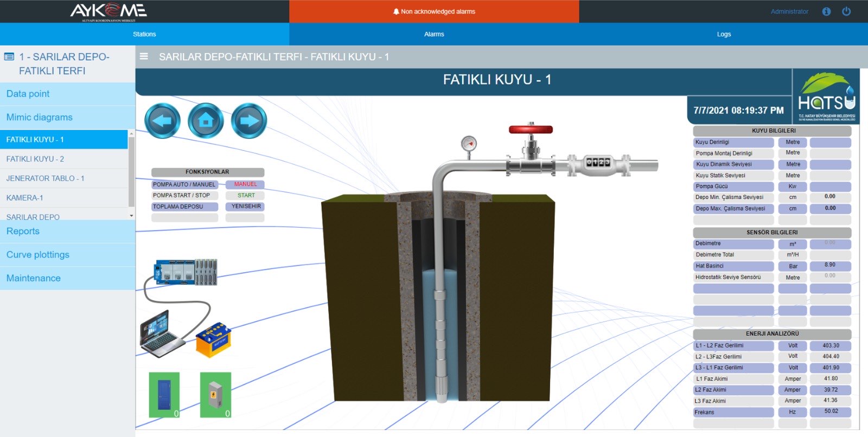
Task: Collapse the Mimic diagrams section
Action: pos(67,117)
